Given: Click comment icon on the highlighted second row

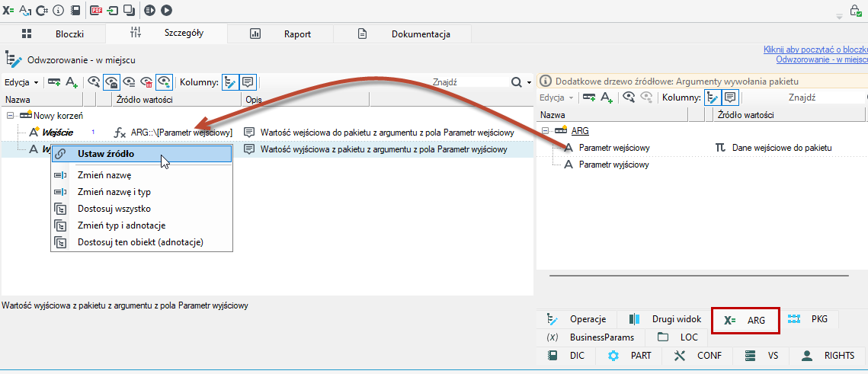Looking at the screenshot, I should pos(250,149).
